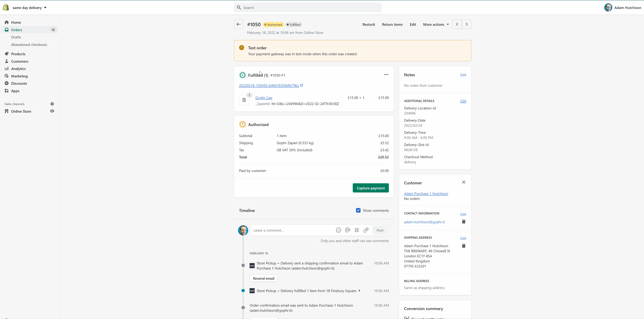Add a sales channel with plus icon
644x319 pixels.
pyautogui.click(x=52, y=104)
